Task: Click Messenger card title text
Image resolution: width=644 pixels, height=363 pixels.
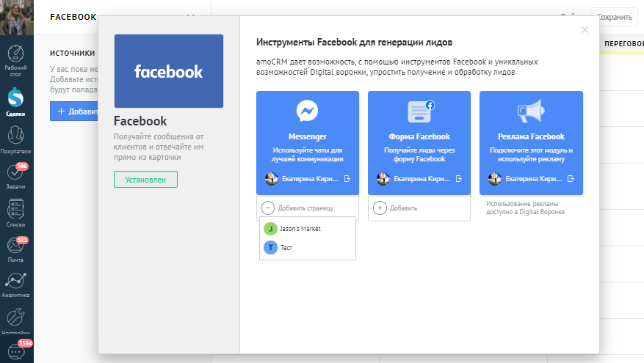Action: coord(307,136)
